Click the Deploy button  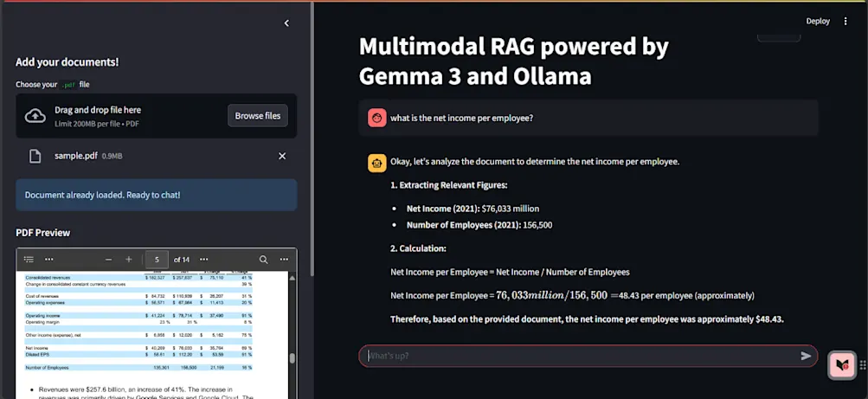pyautogui.click(x=818, y=21)
